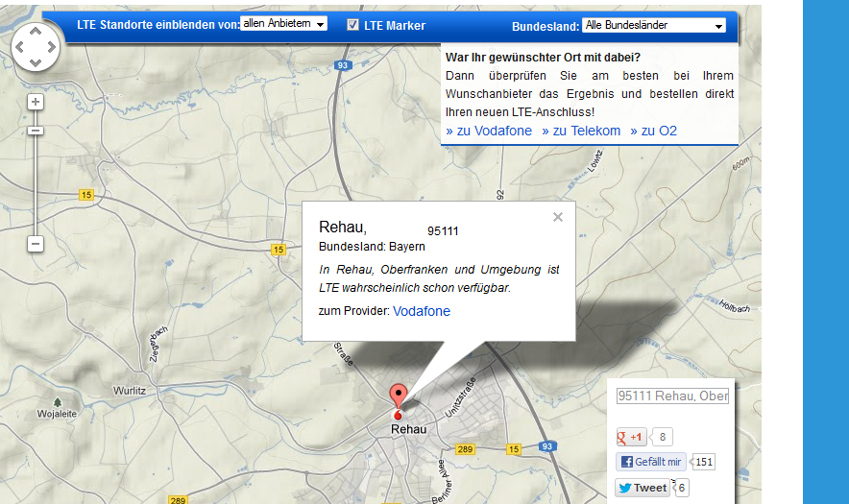Open the 'allen Anbietern' provider dropdown
The width and height of the screenshot is (849, 504).
283,24
